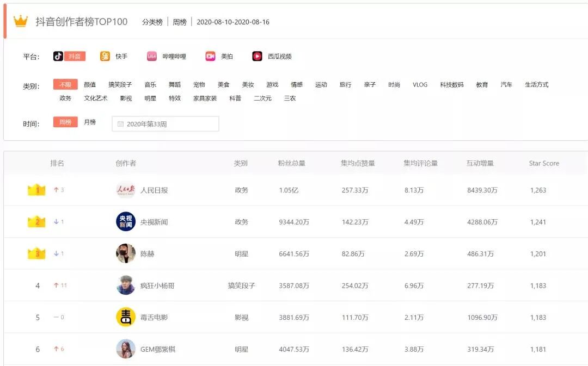Image resolution: width=588 pixels, height=366 pixels.
Task: Filter by 文化艺术 category
Action: (x=96, y=98)
